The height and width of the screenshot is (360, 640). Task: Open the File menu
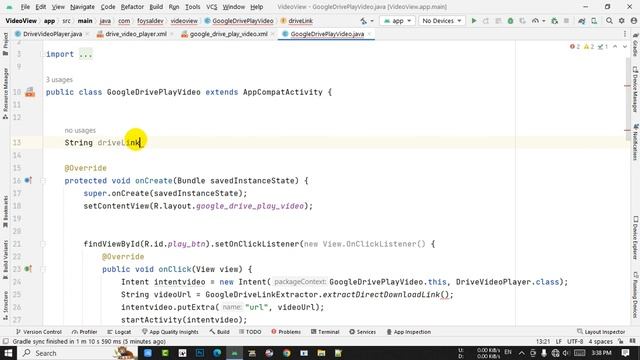click(x=25, y=7)
